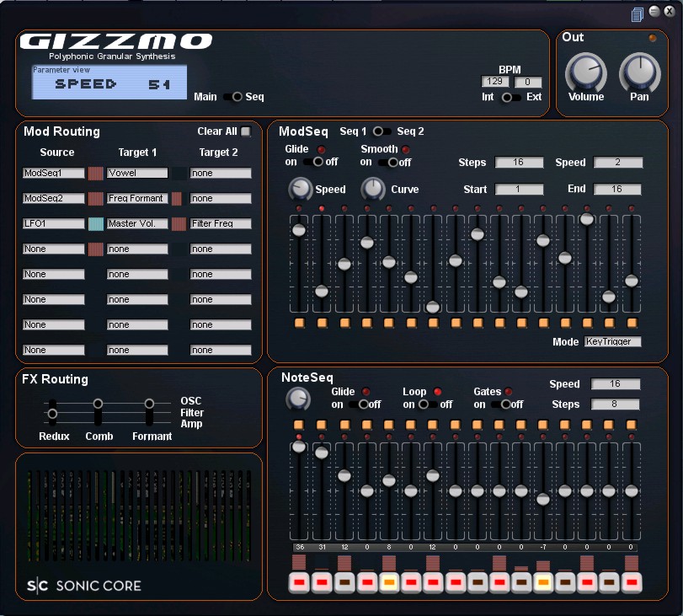Viewport: 683px width, 616px height.
Task: Toggle the ModSeq Smooth on/off switch
Action: pos(388,162)
